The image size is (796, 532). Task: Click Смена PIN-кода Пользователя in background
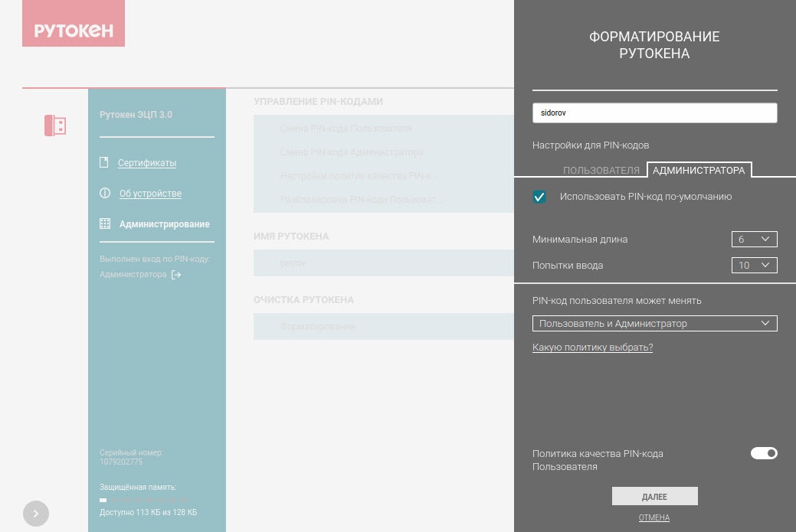[x=384, y=129]
